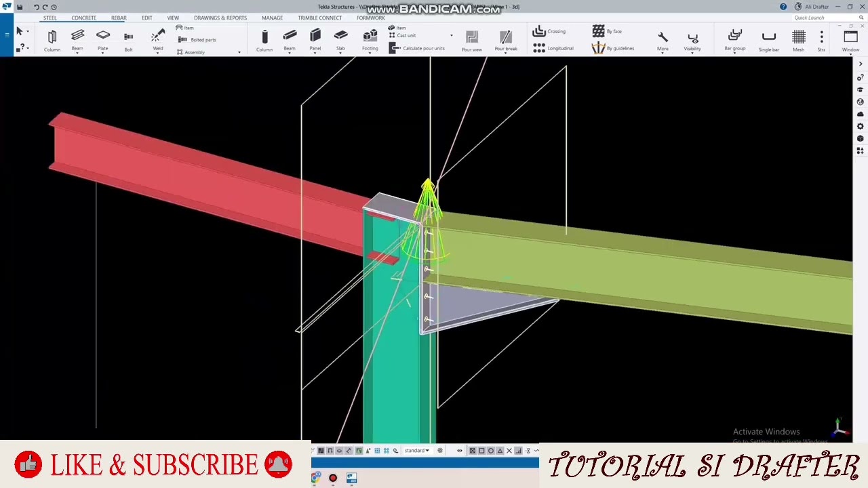Choose rebar By face
This screenshot has height=488, width=868.
(607, 31)
